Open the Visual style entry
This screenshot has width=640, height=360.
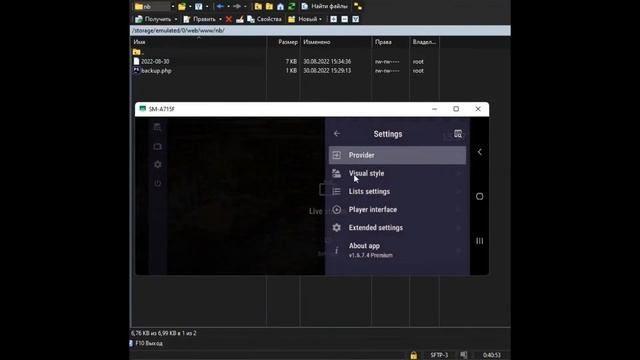(397, 173)
